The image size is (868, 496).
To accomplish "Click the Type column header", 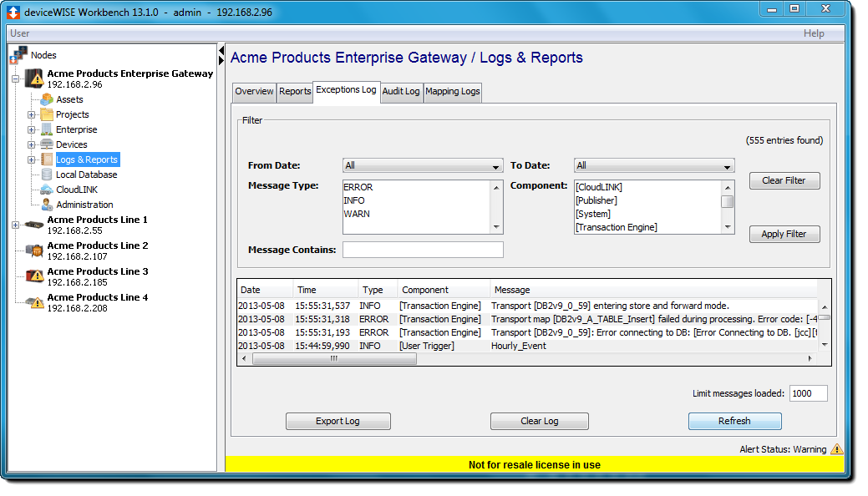I will pos(378,290).
